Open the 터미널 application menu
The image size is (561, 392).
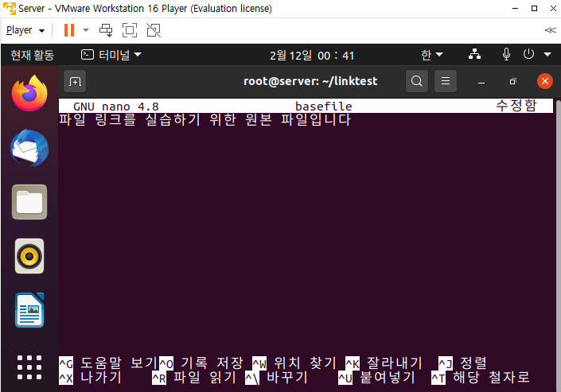pos(111,55)
